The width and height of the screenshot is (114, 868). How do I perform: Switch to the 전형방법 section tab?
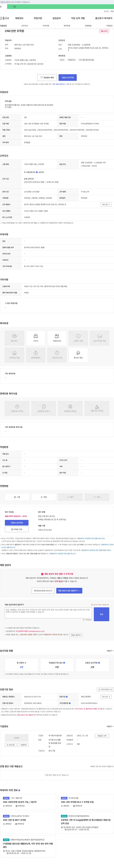coord(88,26)
